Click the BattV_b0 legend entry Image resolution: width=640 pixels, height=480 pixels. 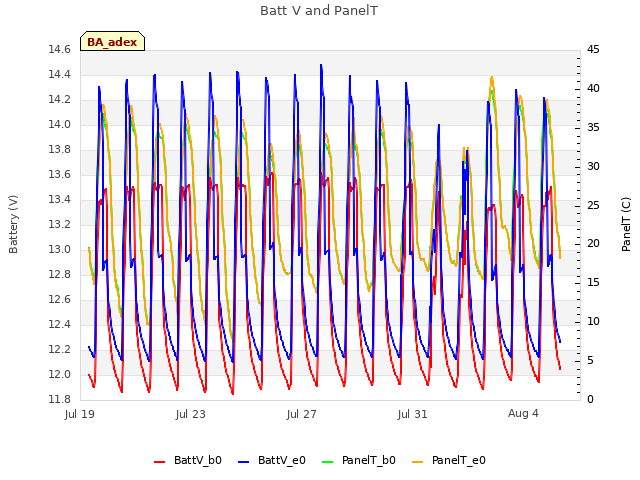188,460
